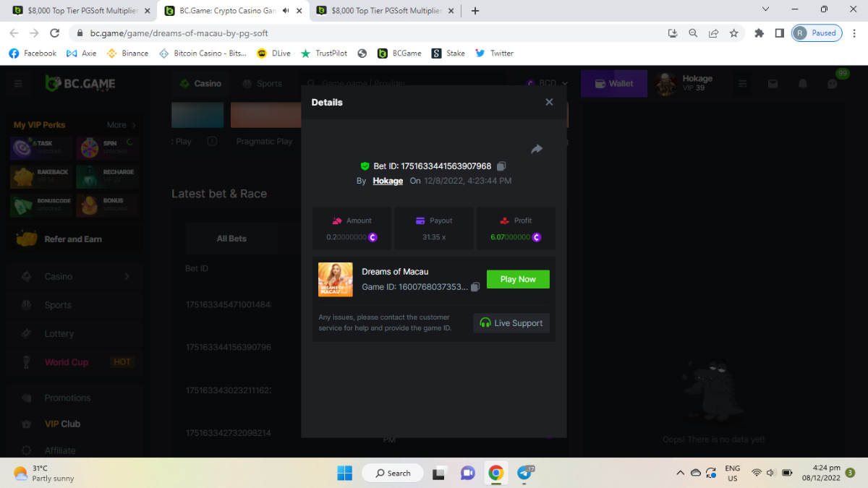This screenshot has height=488, width=868.
Task: Expand the Casino sidebar submenu
Action: (127, 276)
